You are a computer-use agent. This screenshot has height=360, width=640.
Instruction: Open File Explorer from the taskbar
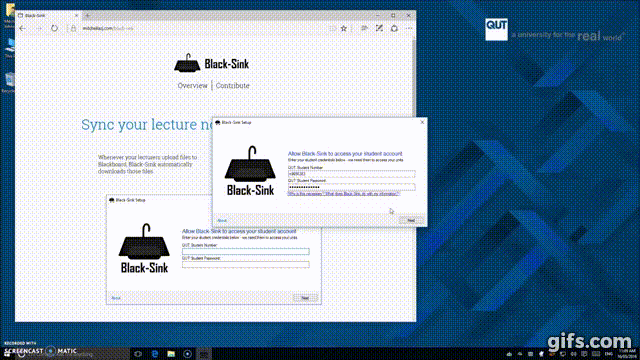tap(171, 354)
